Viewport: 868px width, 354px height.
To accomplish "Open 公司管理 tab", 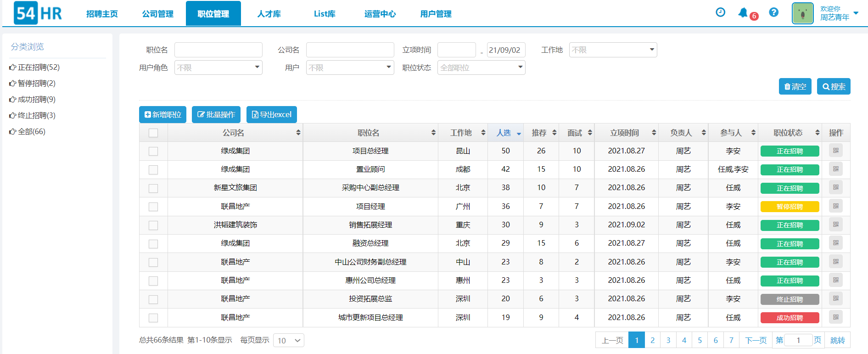I will (x=157, y=14).
